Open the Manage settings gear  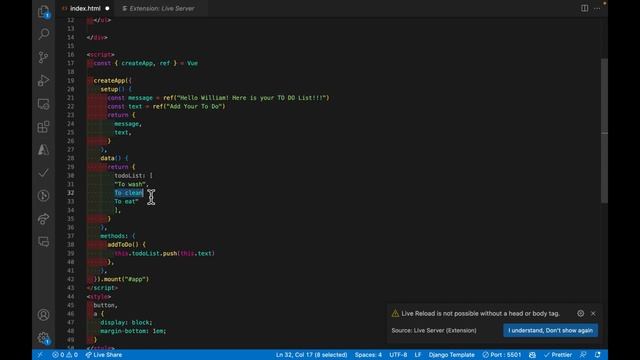43,338
